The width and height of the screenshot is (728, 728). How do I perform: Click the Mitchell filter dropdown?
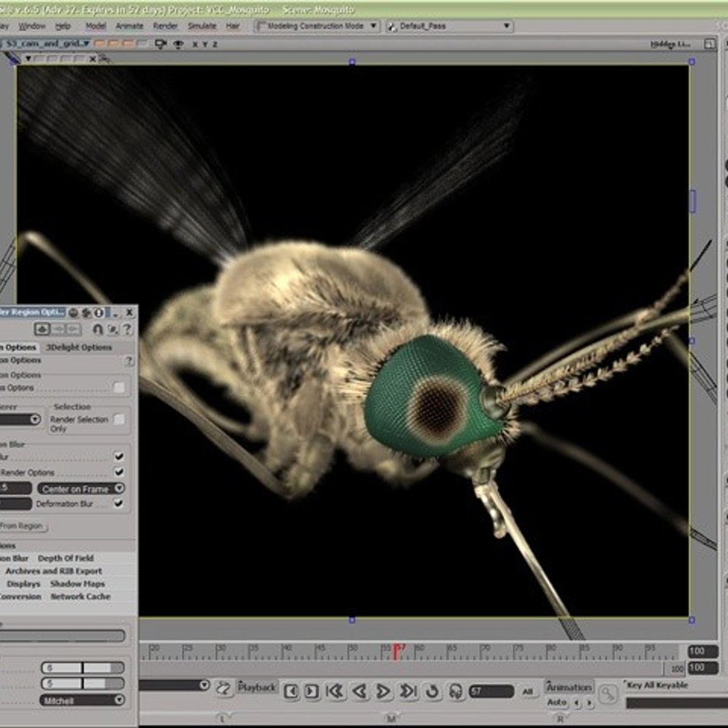pyautogui.click(x=82, y=700)
